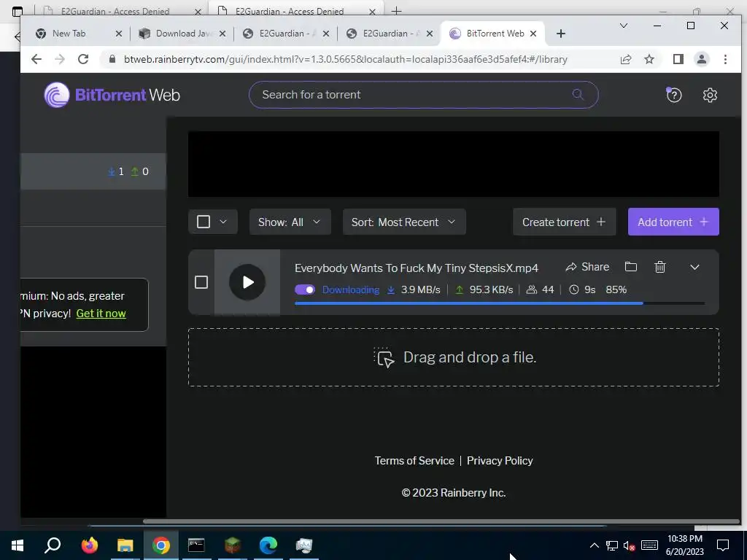Open Windows search magnifier in taskbar
The image size is (747, 560).
click(x=53, y=545)
